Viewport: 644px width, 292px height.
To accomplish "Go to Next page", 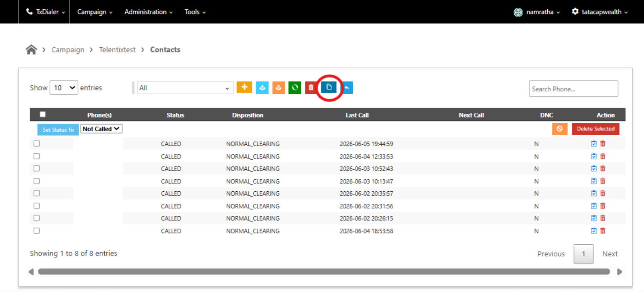I will click(x=609, y=254).
